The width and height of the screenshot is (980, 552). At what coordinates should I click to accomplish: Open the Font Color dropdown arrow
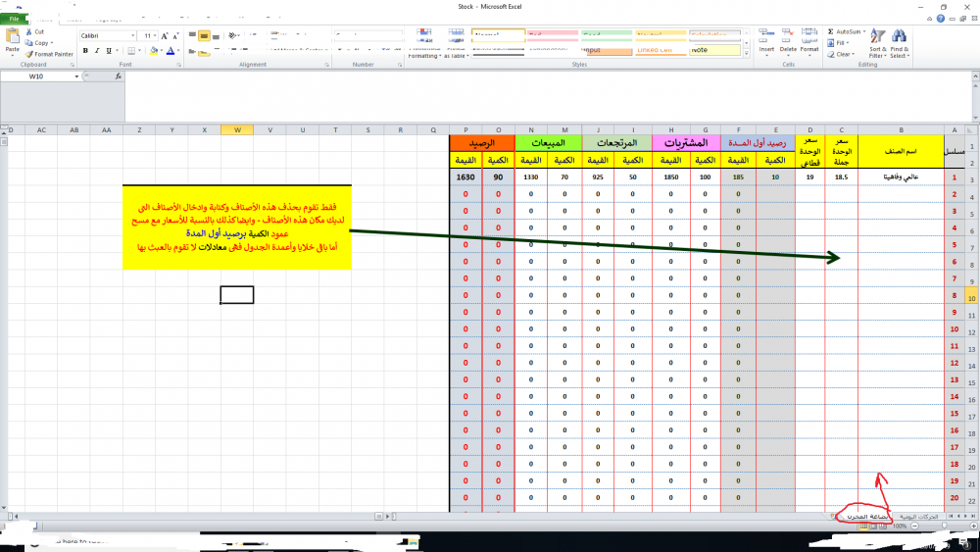(178, 51)
